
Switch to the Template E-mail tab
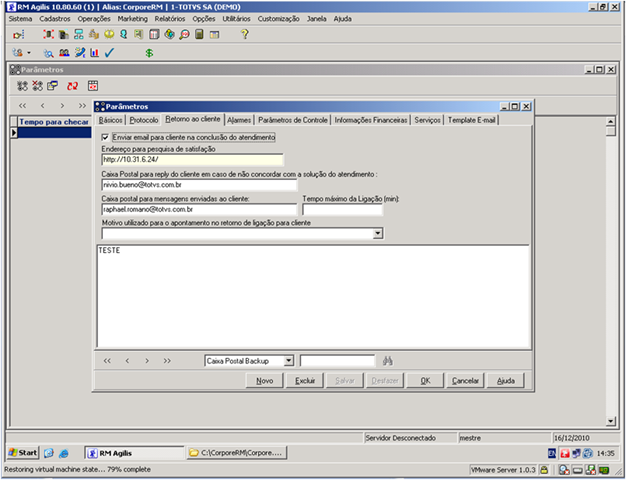471,120
